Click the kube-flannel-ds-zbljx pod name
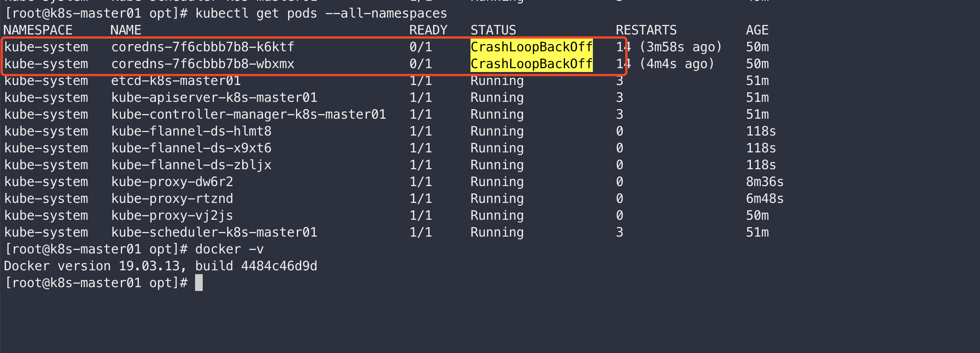This screenshot has width=980, height=353. [x=191, y=165]
